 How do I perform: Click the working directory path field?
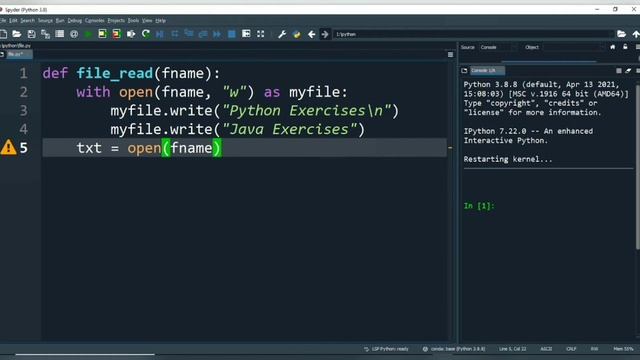pos(473,34)
